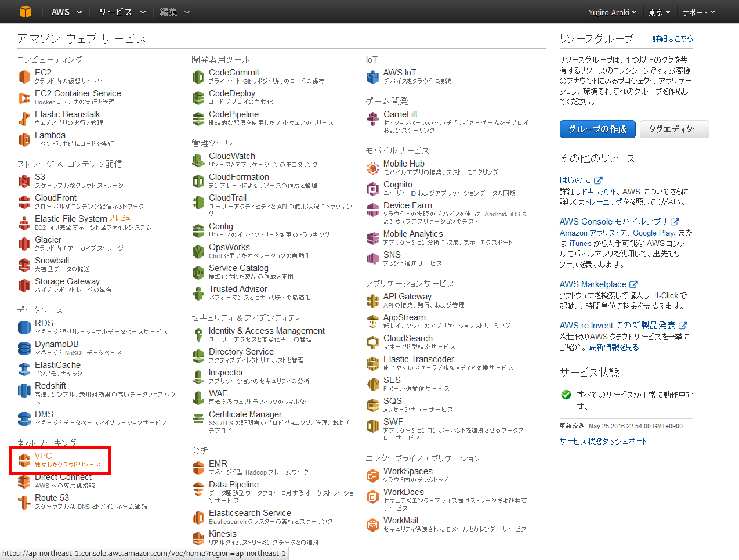739x560 pixels.
Task: Click the EC2 Container Service icon
Action: (x=24, y=97)
